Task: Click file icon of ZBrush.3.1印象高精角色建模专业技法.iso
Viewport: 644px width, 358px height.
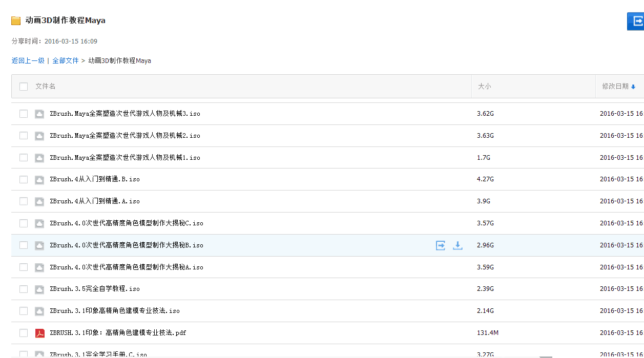Action: coord(39,311)
